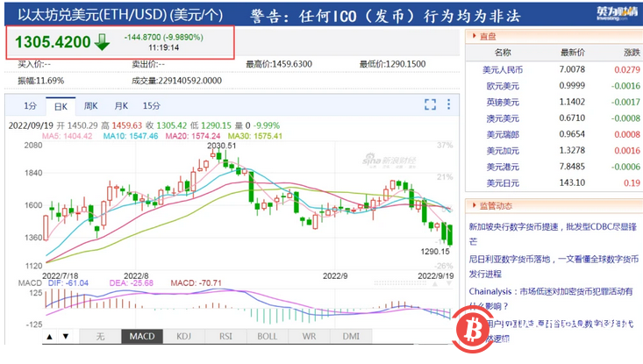Click the 名称 column header
The width and height of the screenshot is (643, 364).
503,53
